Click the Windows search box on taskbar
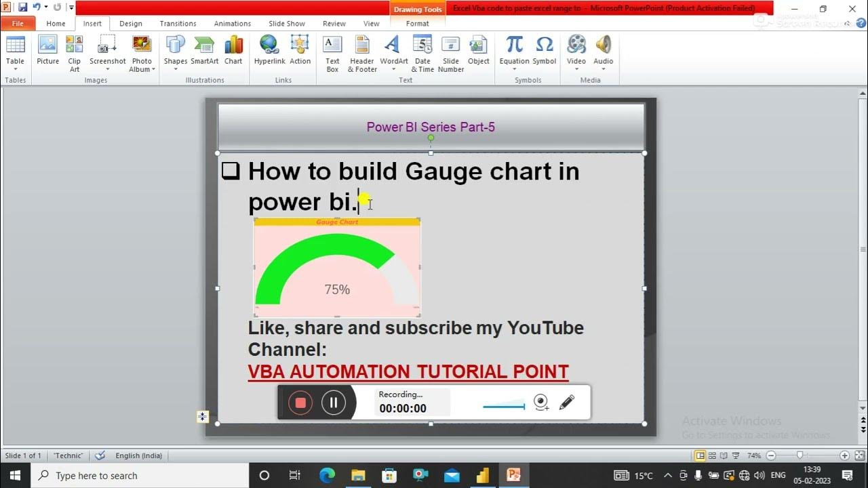 pos(139,475)
